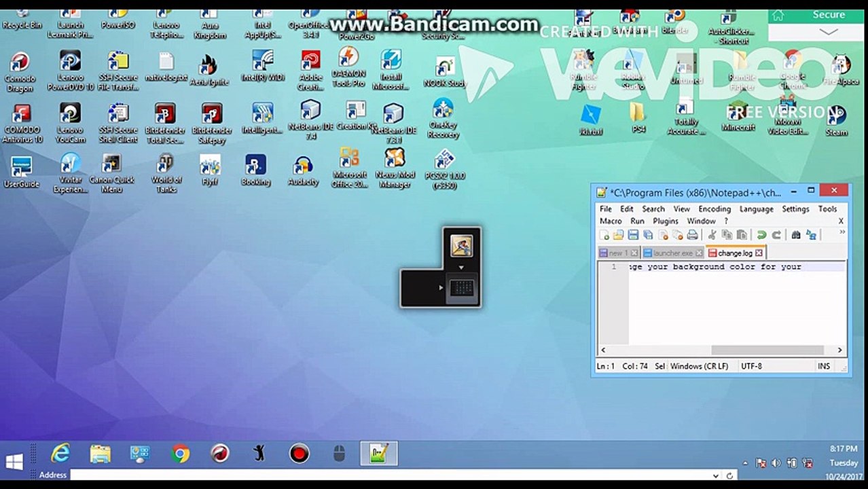Screen dimensions: 868x489
Task: Click the left scroll arrow in Notepad++
Action: [x=603, y=350]
